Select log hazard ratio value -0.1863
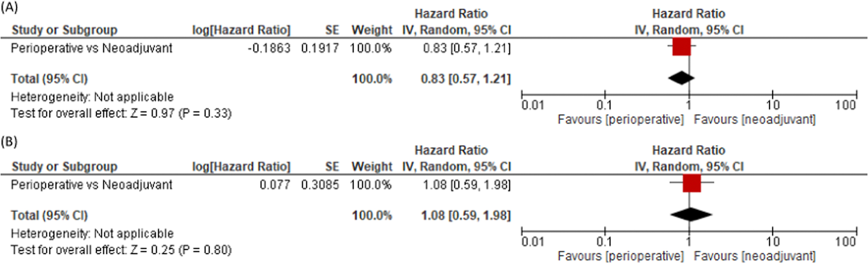The width and height of the screenshot is (868, 263). coord(269,48)
